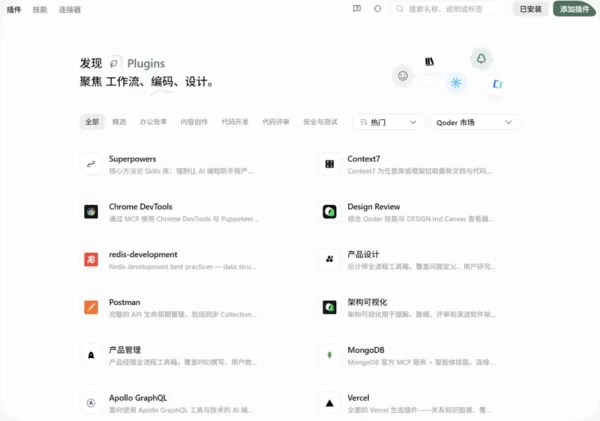Screen dimensions: 600x421
Task: Click the MongoDB green leaf icon
Action: 329,355
